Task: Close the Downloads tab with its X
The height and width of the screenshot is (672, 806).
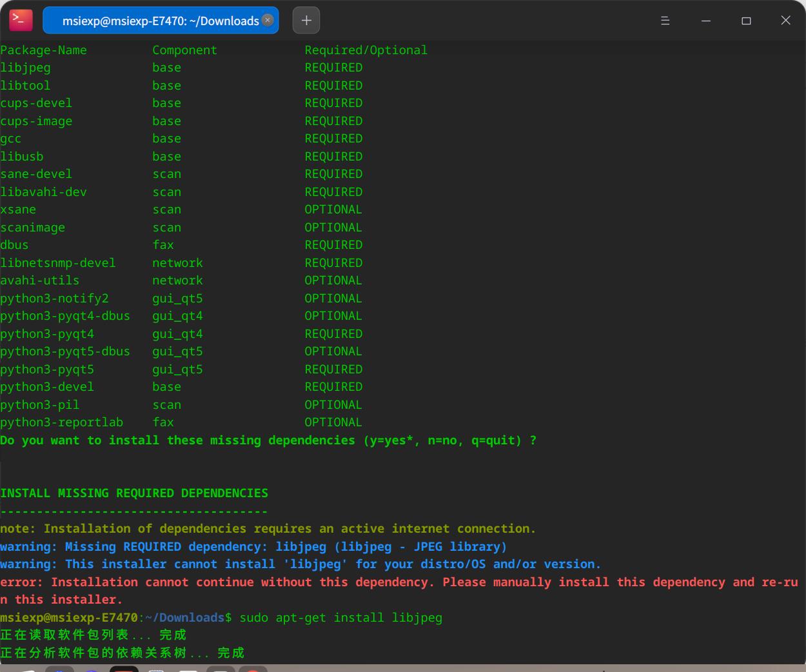Action: coord(268,20)
